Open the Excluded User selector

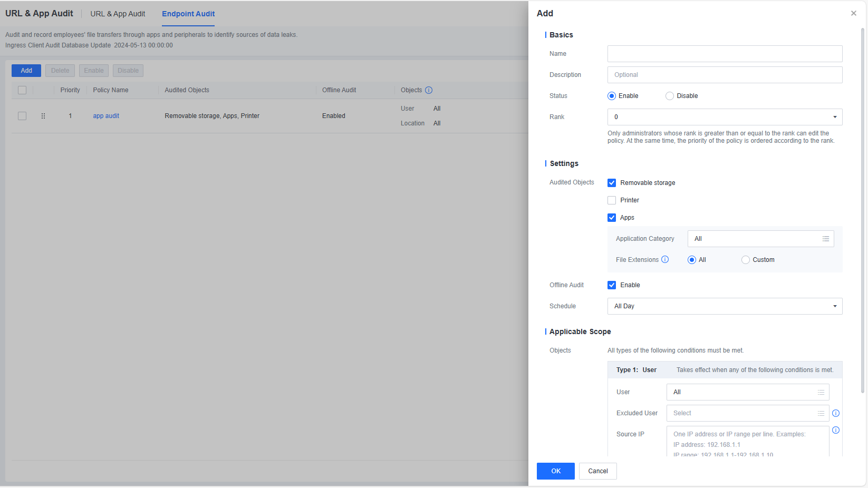click(x=748, y=413)
